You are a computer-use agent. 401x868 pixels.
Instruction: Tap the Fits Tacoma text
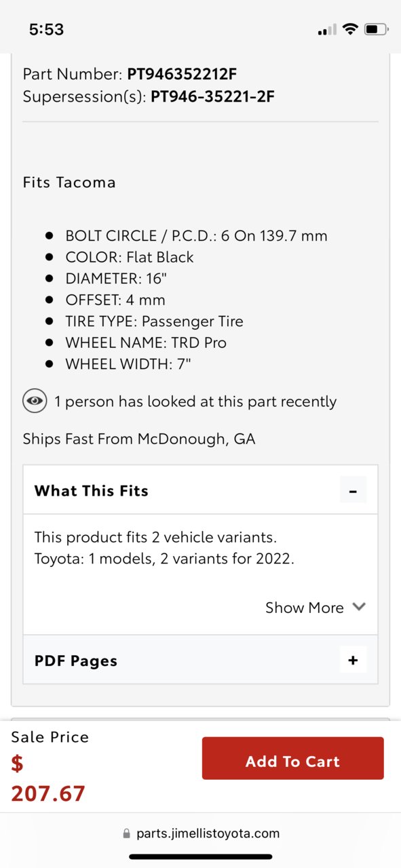click(x=69, y=182)
